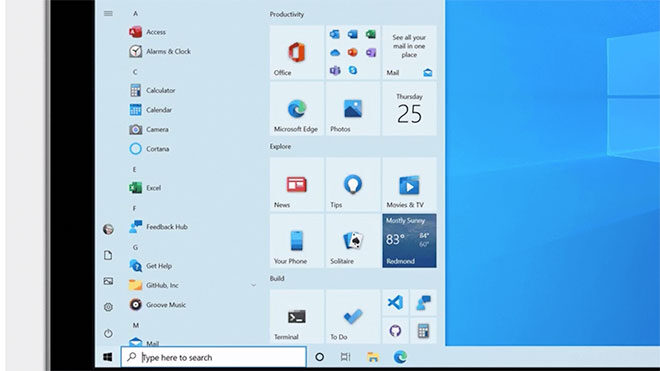Open the Thursday 25 calendar tile
This screenshot has width=660, height=371.
tap(409, 109)
